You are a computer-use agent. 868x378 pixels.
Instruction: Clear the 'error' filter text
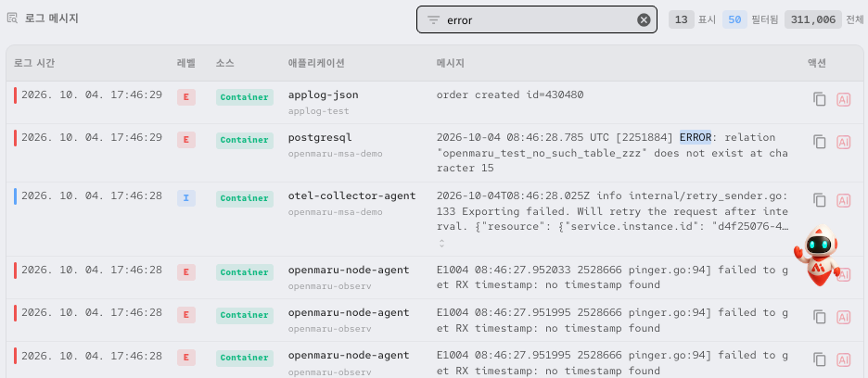[644, 20]
